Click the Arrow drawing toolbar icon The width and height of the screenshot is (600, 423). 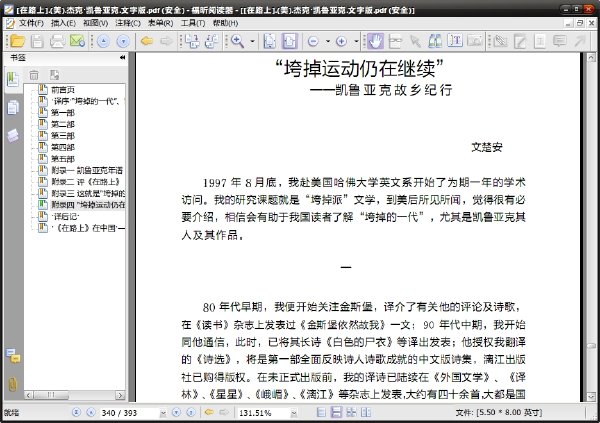[580, 41]
